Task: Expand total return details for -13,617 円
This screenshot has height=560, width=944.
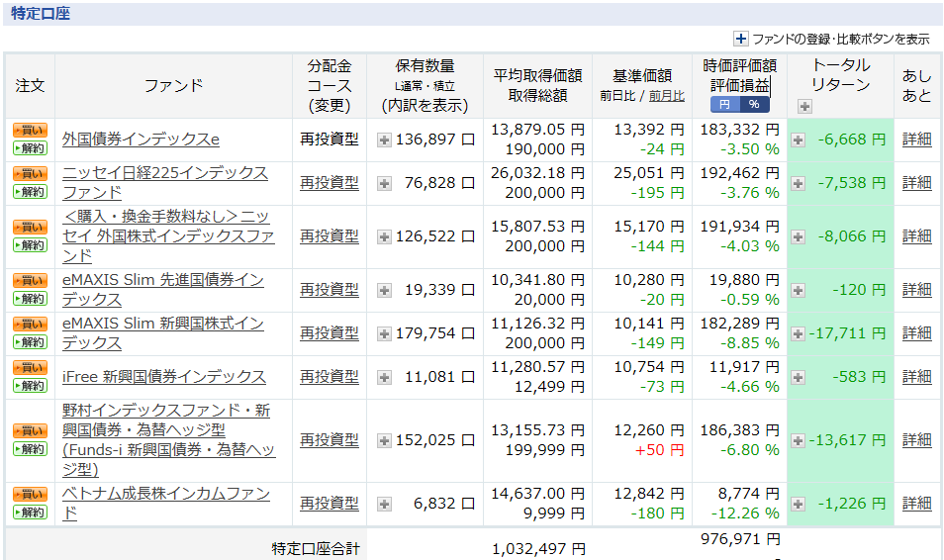Action: [x=798, y=441]
